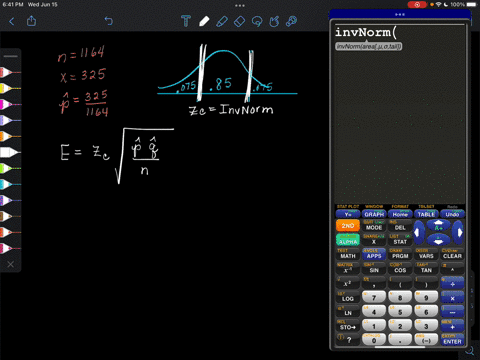Image resolution: width=480 pixels, height=360 pixels.
Task: Choose the cyan pen color
Action: pos(10,184)
